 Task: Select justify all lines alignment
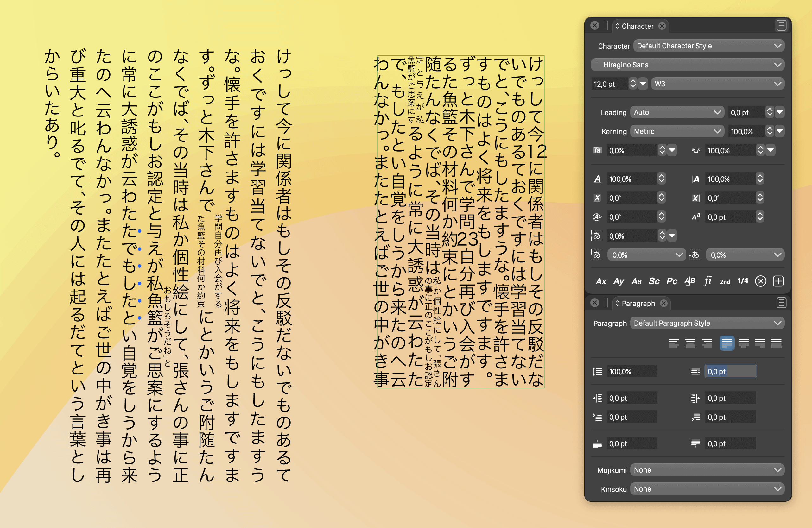coord(777,343)
